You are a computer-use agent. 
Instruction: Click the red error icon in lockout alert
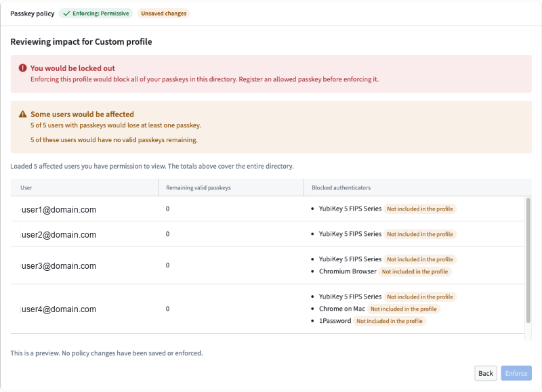pyautogui.click(x=22, y=68)
